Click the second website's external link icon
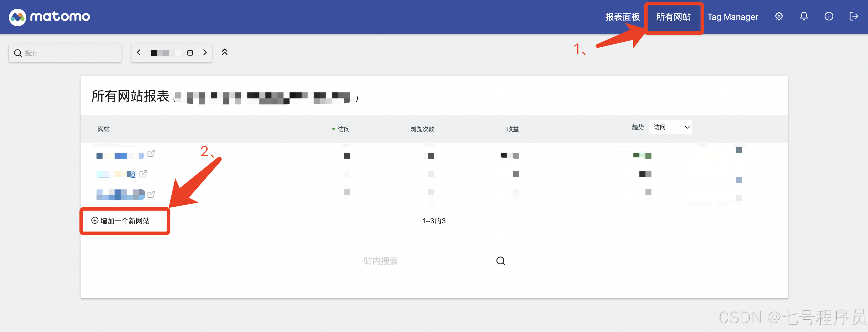The height and width of the screenshot is (332, 868). (x=143, y=174)
